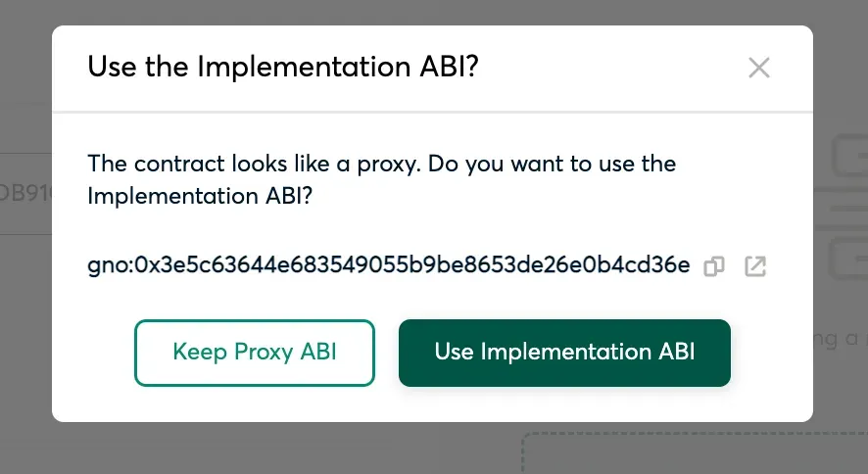The width and height of the screenshot is (868, 474).
Task: Click the grey backdrop above the dialog
Action: pos(434,12)
